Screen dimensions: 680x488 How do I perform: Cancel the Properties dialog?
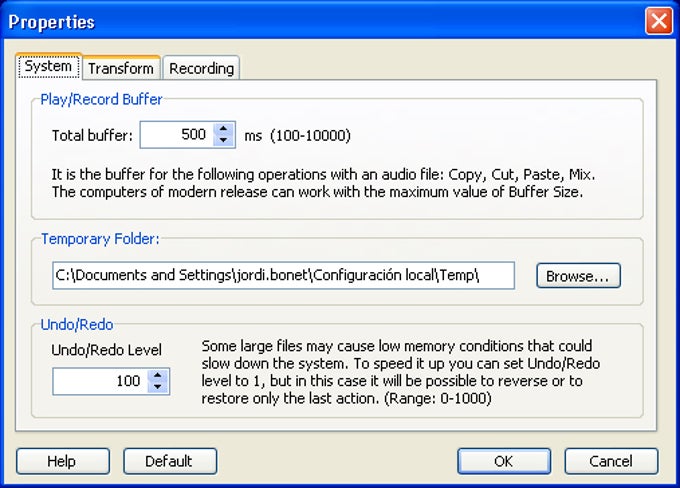(611, 461)
